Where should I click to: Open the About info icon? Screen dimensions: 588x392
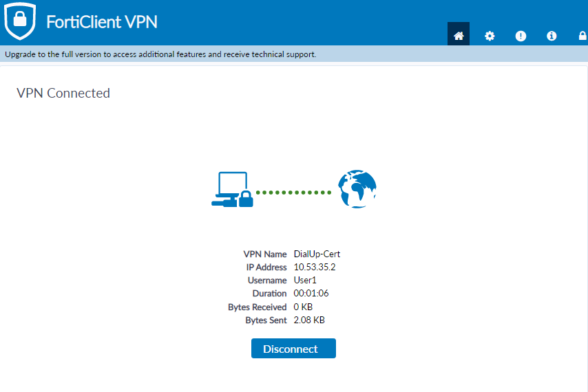pyautogui.click(x=552, y=36)
